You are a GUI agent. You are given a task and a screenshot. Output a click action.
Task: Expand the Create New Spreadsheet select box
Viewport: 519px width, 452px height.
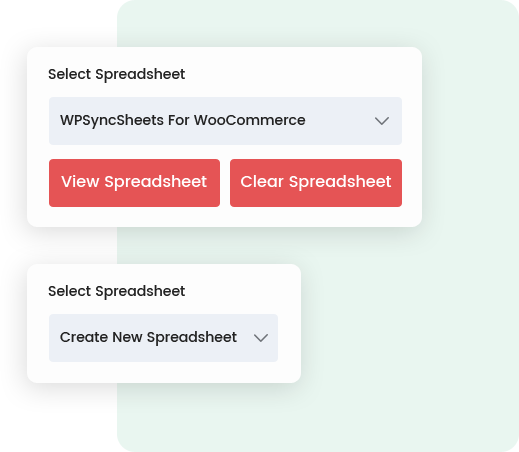(163, 338)
